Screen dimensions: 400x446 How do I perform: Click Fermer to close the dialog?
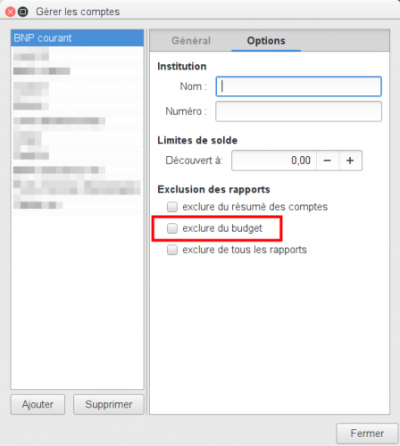click(x=367, y=433)
